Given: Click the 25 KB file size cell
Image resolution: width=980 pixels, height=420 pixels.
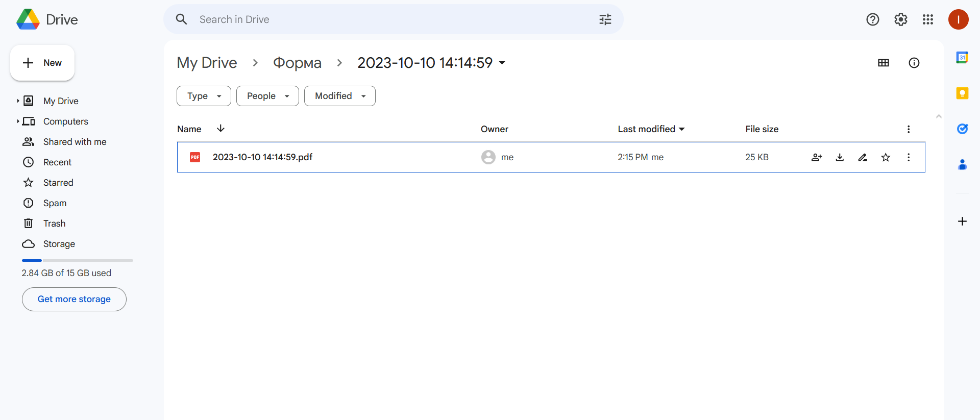Looking at the screenshot, I should tap(756, 157).
